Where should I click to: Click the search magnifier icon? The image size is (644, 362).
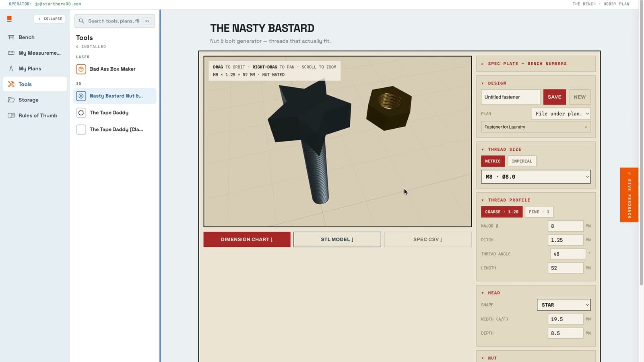[x=81, y=21]
